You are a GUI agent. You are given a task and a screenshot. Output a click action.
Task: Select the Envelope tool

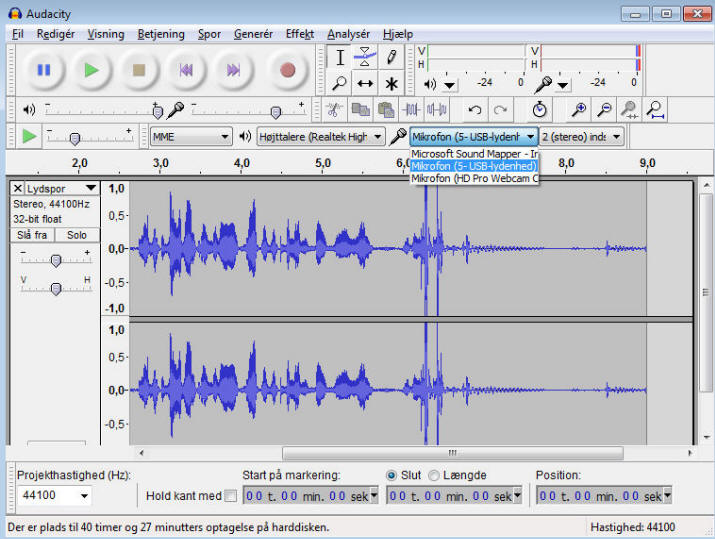(x=365, y=57)
